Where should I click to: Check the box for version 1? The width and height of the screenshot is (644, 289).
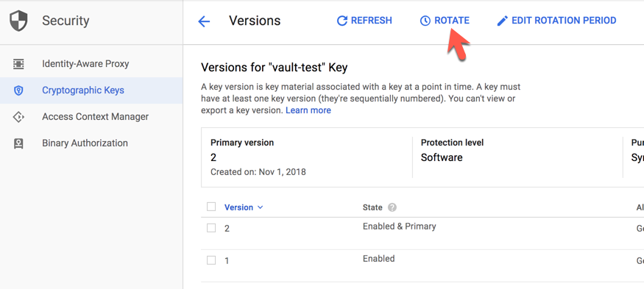click(x=211, y=260)
